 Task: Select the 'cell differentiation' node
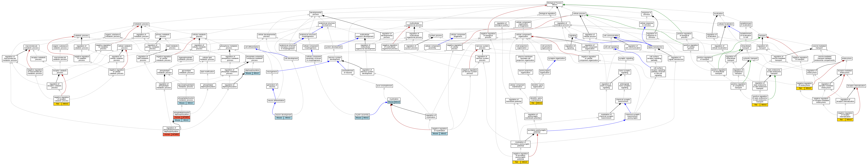[x=252, y=47]
